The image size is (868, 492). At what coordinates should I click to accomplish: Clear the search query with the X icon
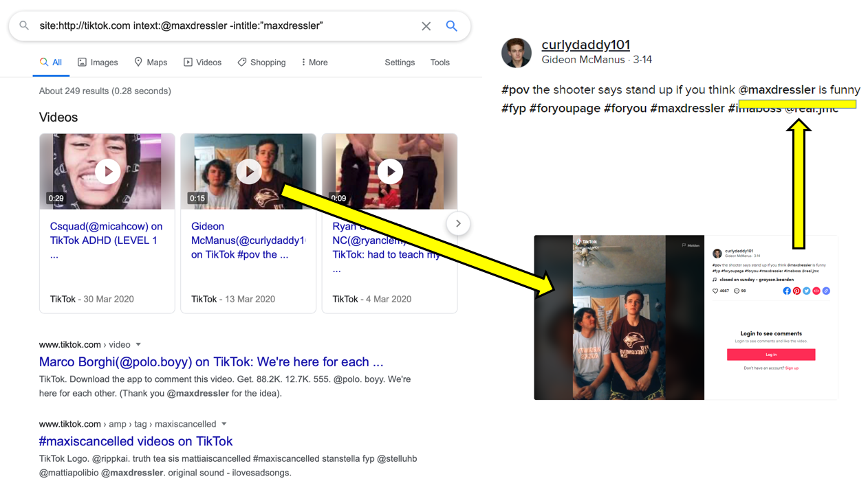tap(426, 26)
